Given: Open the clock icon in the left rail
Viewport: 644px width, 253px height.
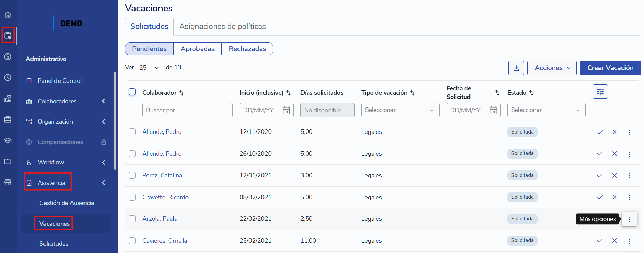Looking at the screenshot, I should pyautogui.click(x=8, y=78).
